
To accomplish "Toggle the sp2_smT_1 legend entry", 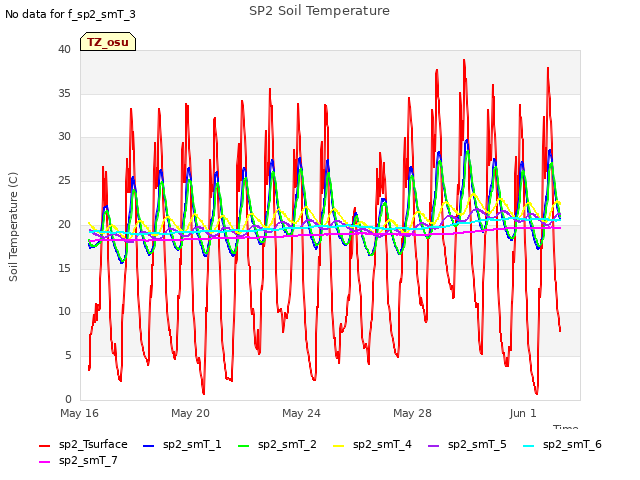I will (182, 444).
